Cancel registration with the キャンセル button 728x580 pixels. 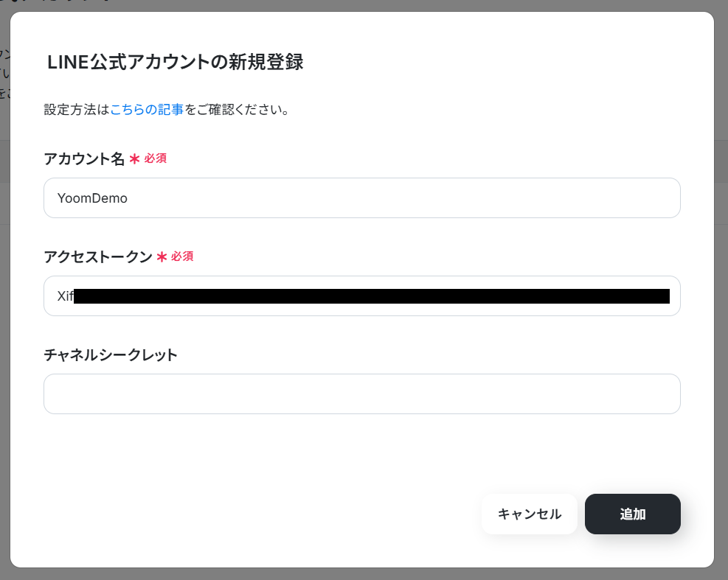pos(530,514)
